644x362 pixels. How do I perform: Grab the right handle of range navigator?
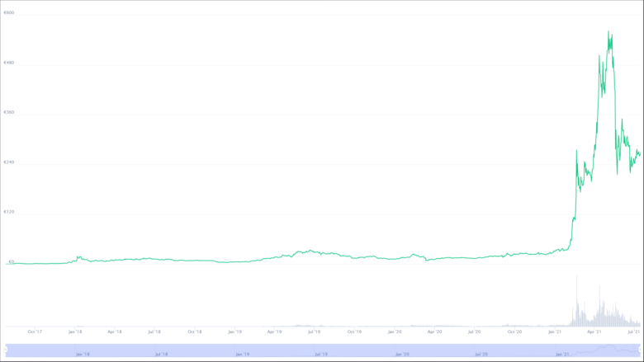point(640,350)
